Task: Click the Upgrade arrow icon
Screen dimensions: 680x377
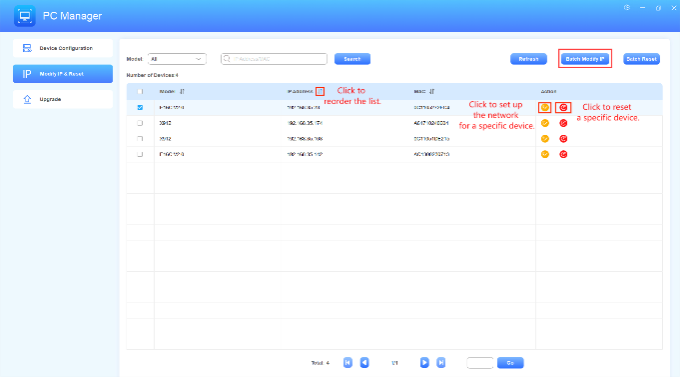Action: point(27,99)
